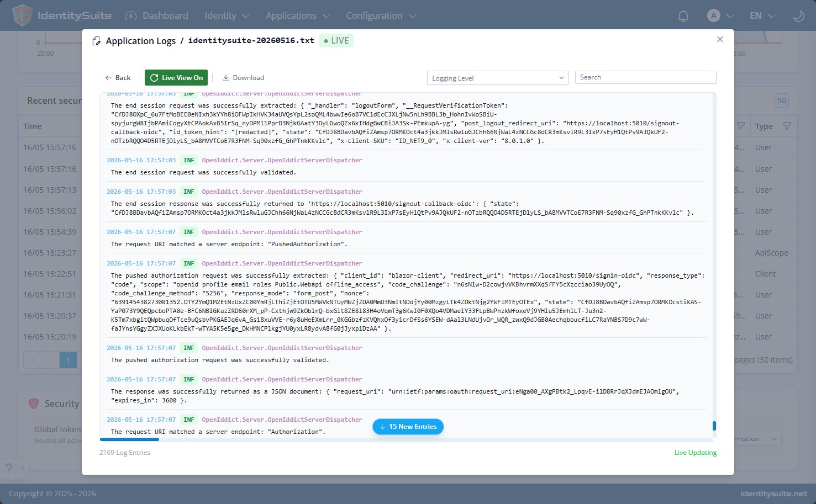Collapse the help side panel arrow
Viewport: 816px width, 504px height.
click(x=23, y=469)
